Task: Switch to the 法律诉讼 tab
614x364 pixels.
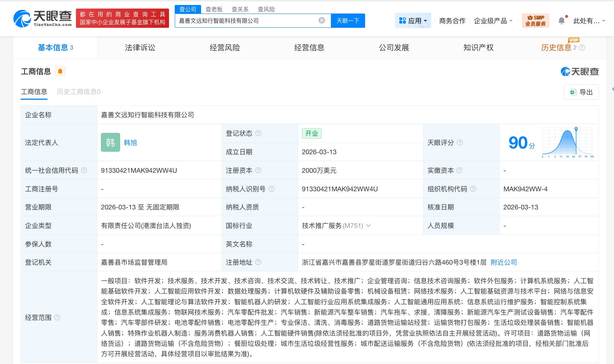Action: 140,48
